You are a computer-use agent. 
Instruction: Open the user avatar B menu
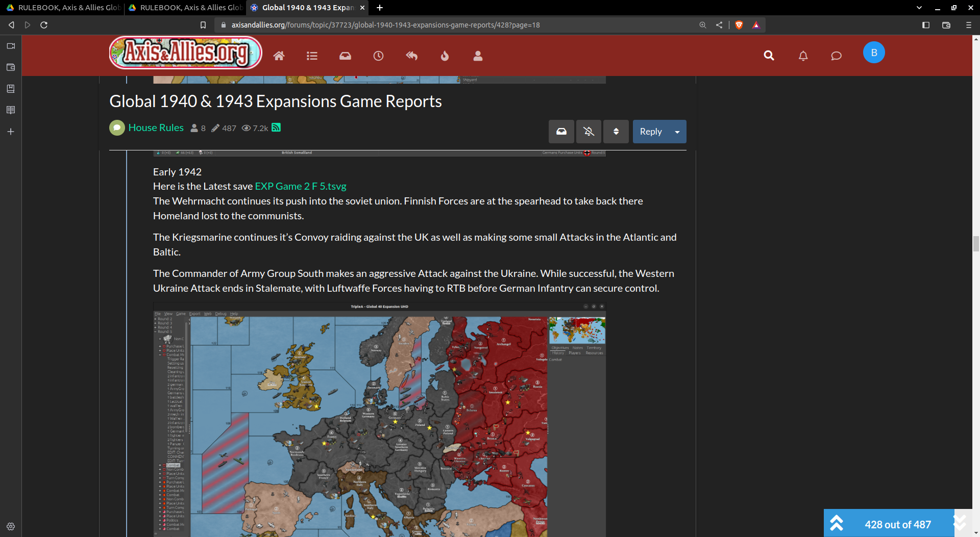[x=873, y=53]
